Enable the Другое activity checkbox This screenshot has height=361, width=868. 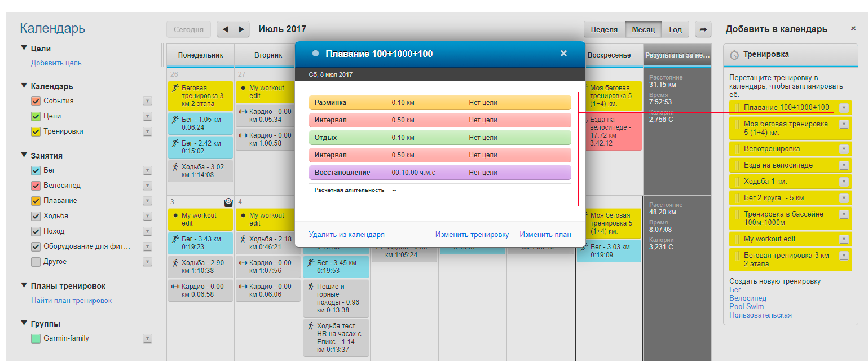point(36,262)
